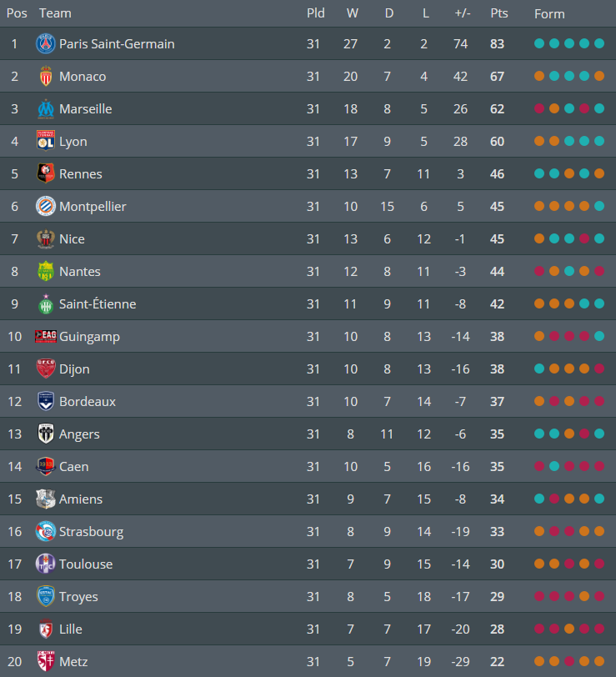Click the Metz club crest icon
This screenshot has height=677, width=616.
pyautogui.click(x=46, y=661)
